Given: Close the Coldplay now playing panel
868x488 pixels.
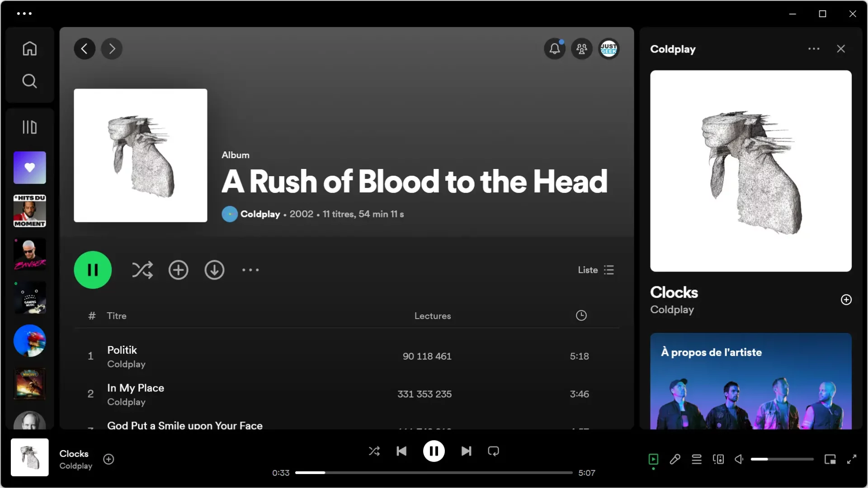Looking at the screenshot, I should pyautogui.click(x=841, y=49).
